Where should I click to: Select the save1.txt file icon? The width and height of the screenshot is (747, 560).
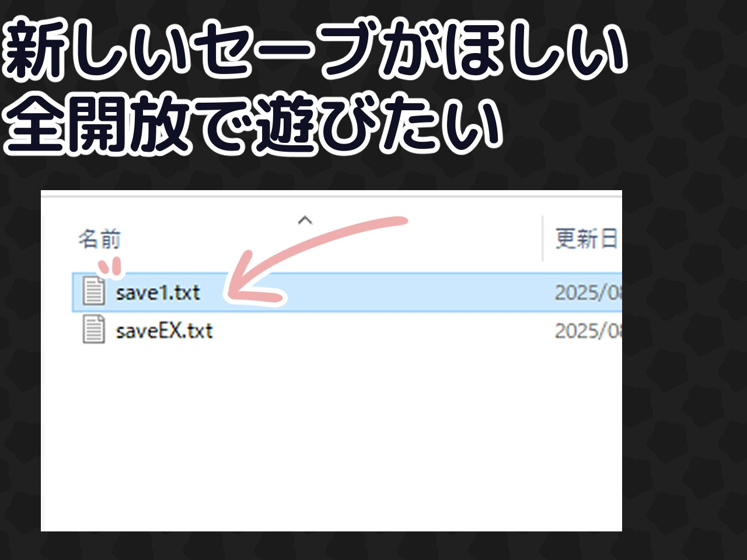point(93,291)
